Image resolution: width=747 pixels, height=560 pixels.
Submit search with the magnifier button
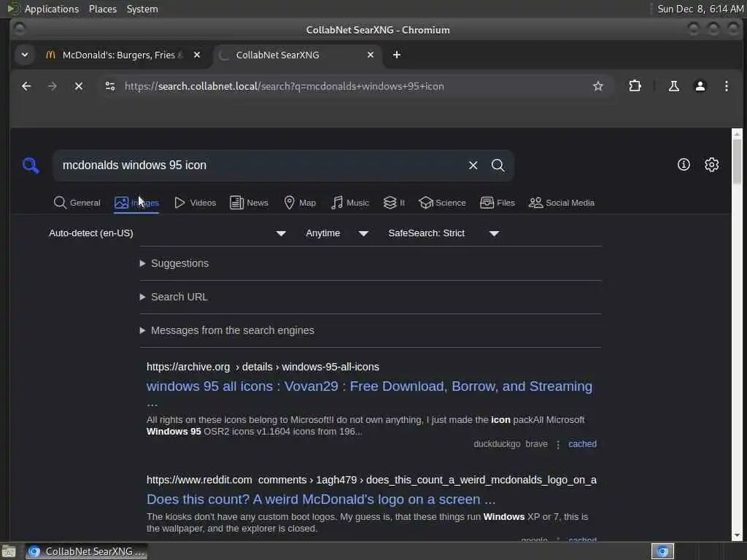tap(498, 166)
